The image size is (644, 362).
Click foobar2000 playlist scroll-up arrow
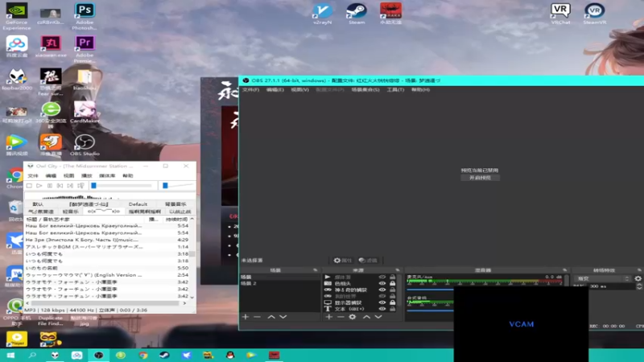(x=192, y=219)
